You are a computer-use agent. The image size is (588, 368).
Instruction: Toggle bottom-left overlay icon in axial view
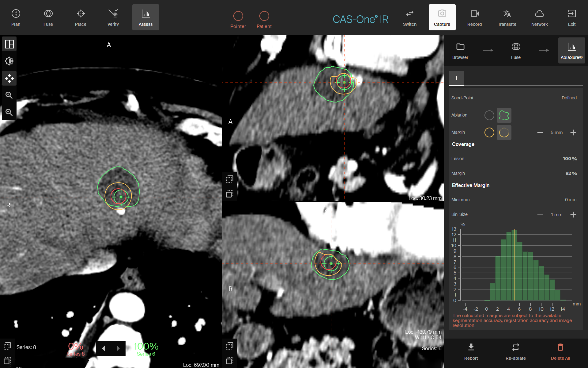pyautogui.click(x=7, y=361)
